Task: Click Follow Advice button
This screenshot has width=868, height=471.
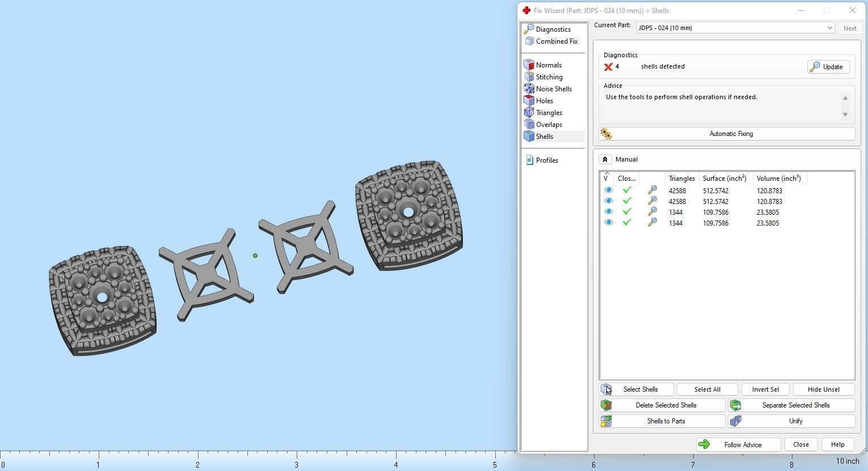Action: pos(738,445)
